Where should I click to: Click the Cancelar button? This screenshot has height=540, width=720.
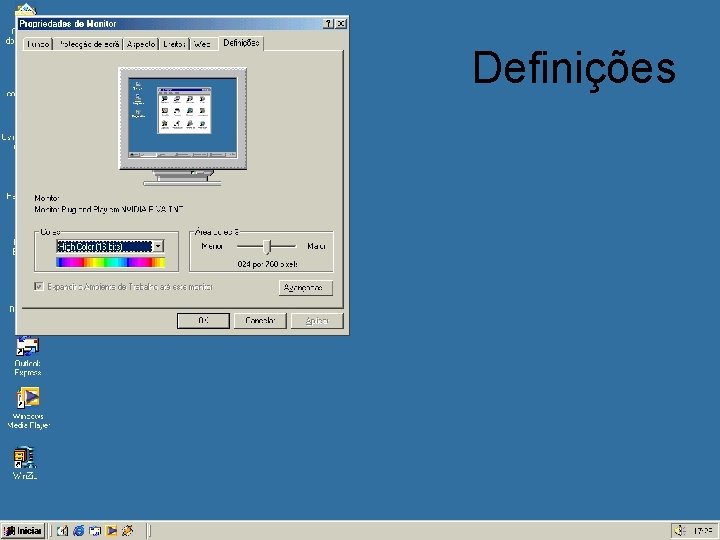(x=260, y=321)
